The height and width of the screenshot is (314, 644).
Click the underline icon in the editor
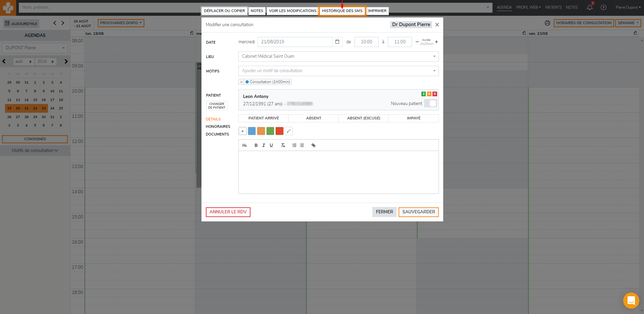point(271,145)
